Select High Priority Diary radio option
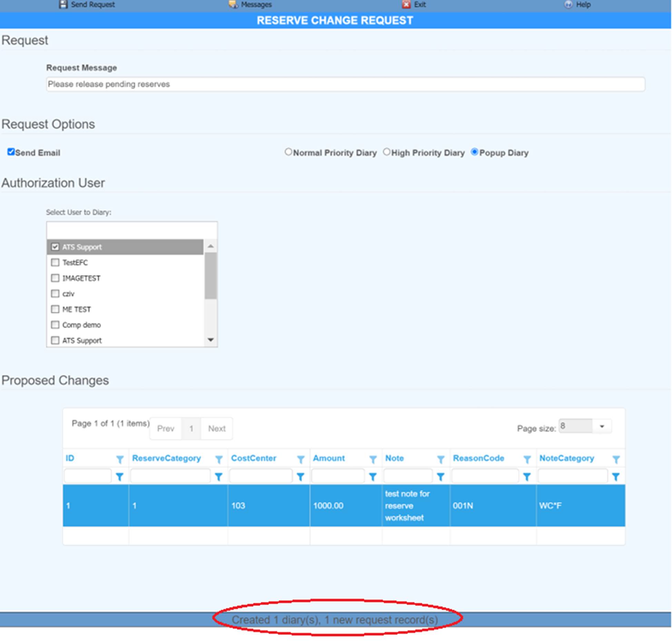The height and width of the screenshot is (644, 672). [386, 152]
